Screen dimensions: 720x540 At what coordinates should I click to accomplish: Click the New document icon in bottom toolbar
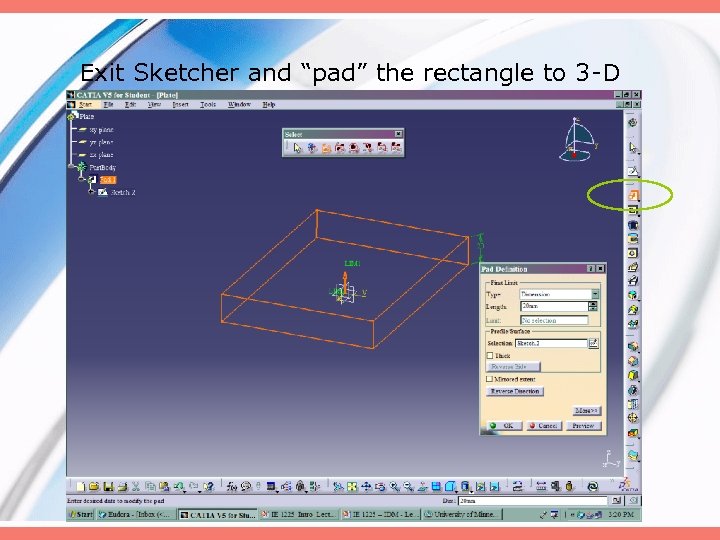(81, 486)
